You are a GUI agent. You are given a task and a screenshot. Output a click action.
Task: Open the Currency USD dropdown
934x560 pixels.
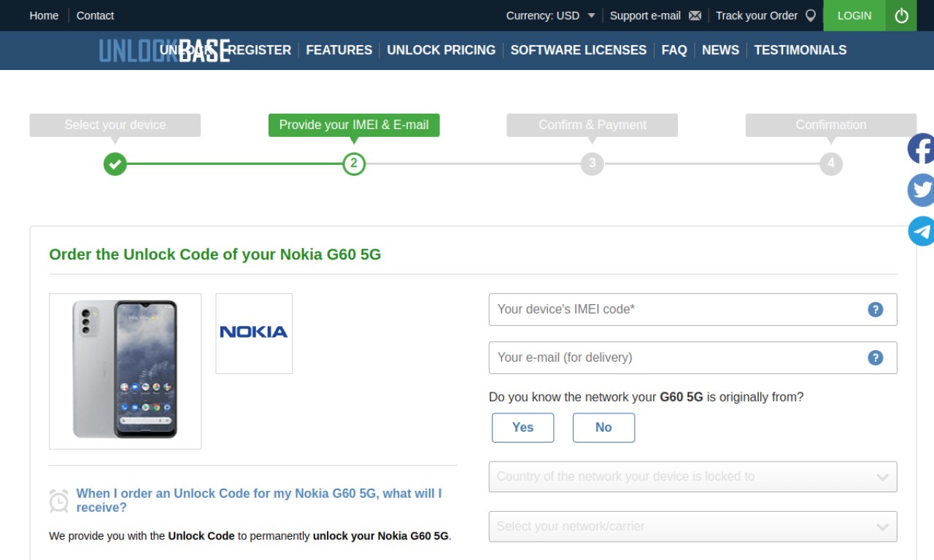coord(551,15)
